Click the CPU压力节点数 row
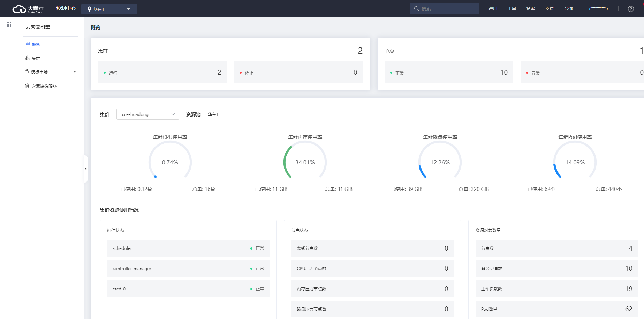This screenshot has height=319, width=644. (372, 268)
